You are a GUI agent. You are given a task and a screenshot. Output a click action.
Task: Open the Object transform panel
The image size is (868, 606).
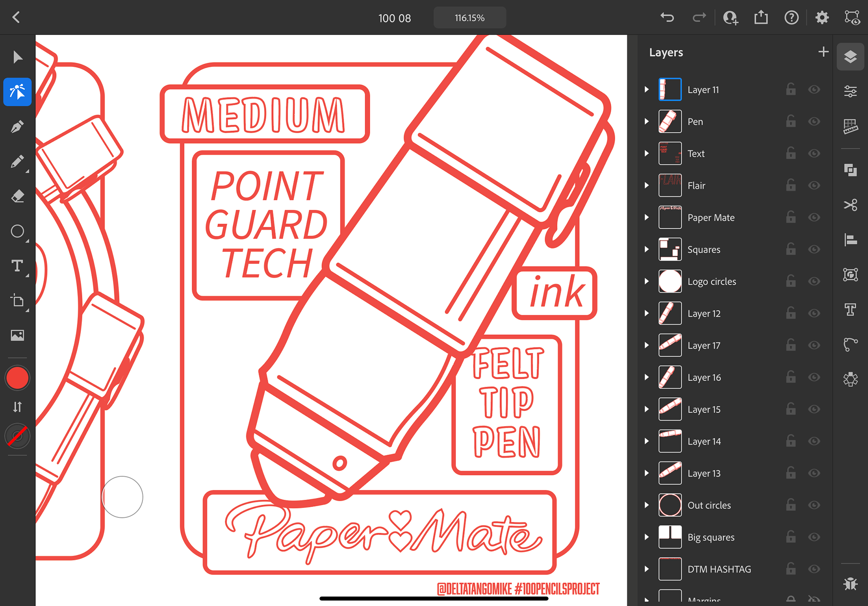(x=850, y=274)
